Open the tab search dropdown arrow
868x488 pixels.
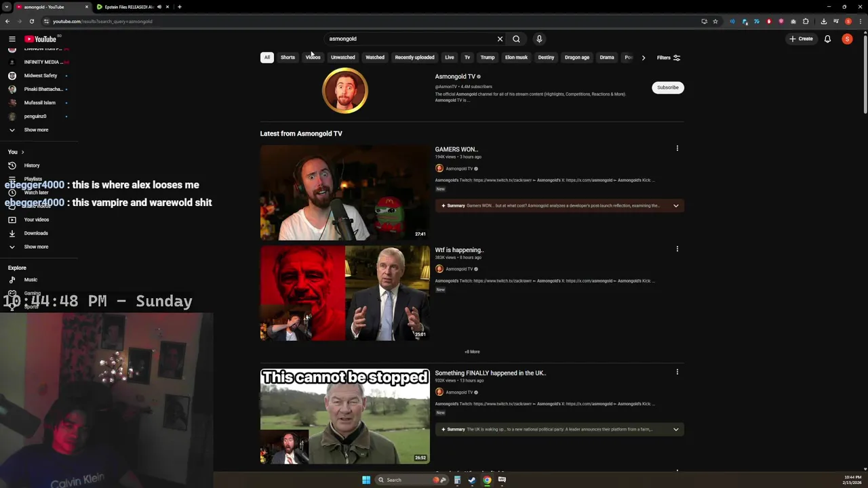[x=6, y=7]
